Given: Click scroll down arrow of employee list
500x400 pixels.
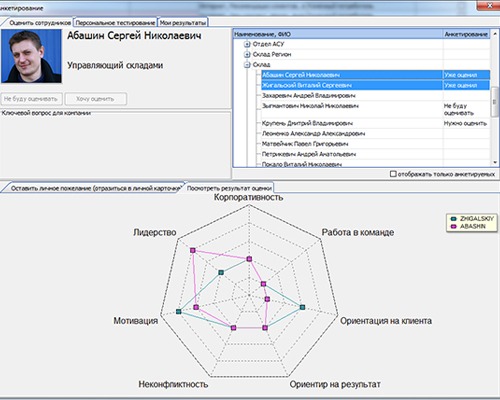Looking at the screenshot, I should tap(495, 162).
